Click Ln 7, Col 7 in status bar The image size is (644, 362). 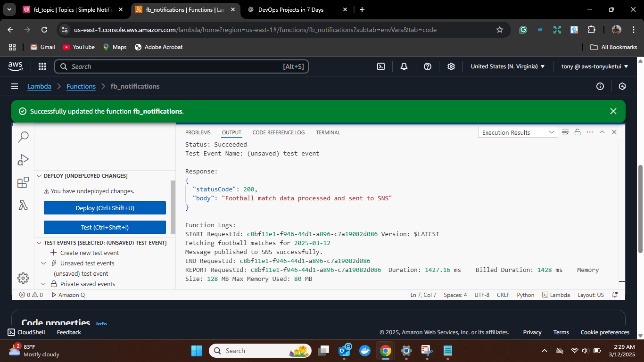(x=423, y=295)
